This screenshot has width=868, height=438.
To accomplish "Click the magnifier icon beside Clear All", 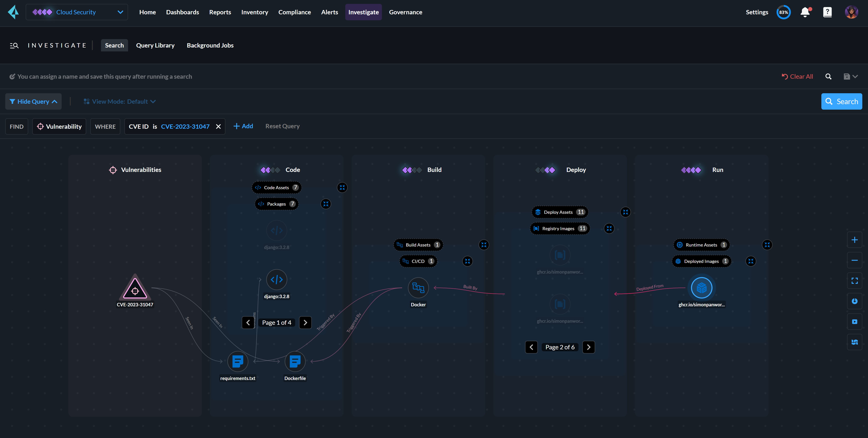I will (828, 76).
